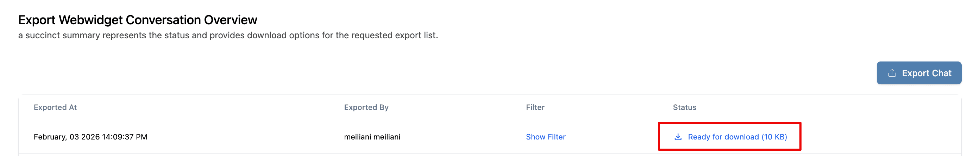Viewport: 980px width, 156px height.
Task: Select the Exported At column header
Action: (x=55, y=108)
